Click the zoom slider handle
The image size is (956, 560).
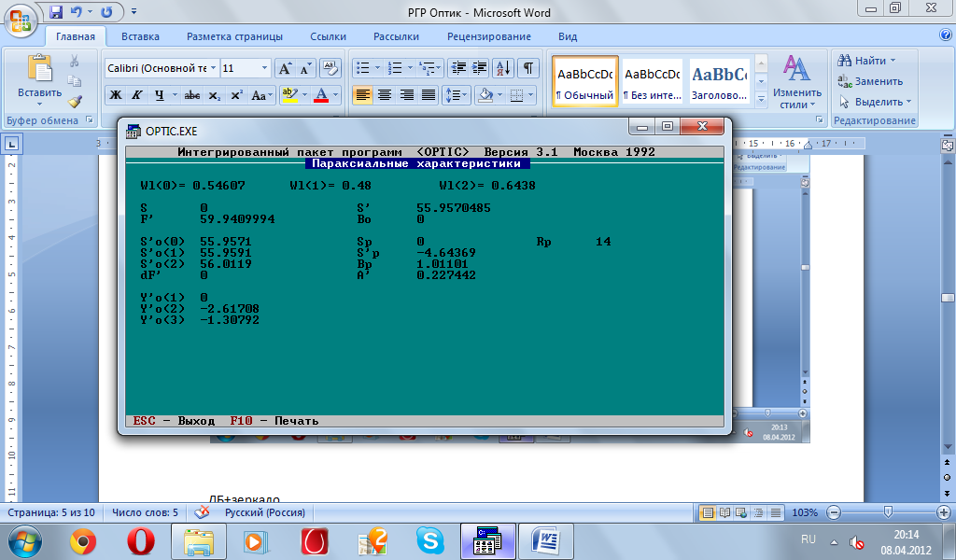pos(888,511)
